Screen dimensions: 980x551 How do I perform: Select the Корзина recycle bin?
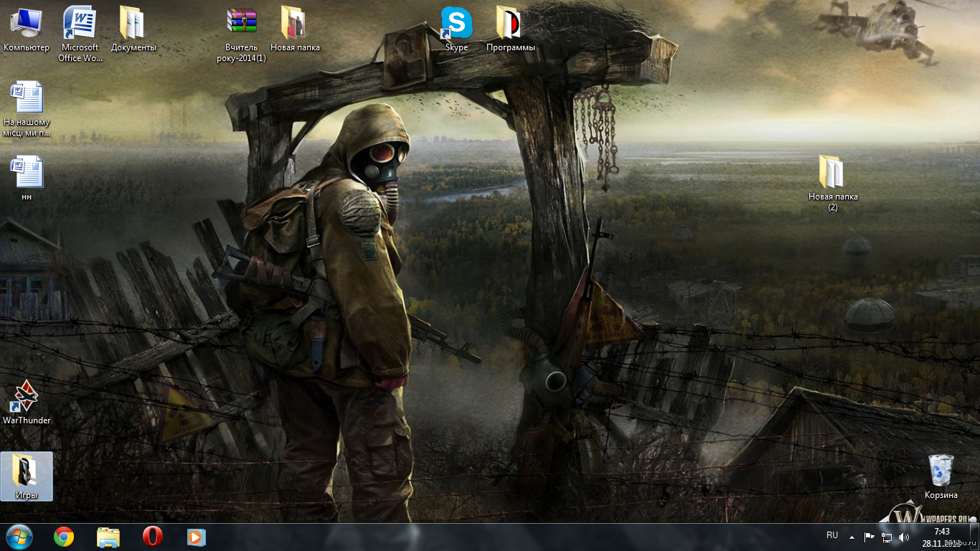941,476
